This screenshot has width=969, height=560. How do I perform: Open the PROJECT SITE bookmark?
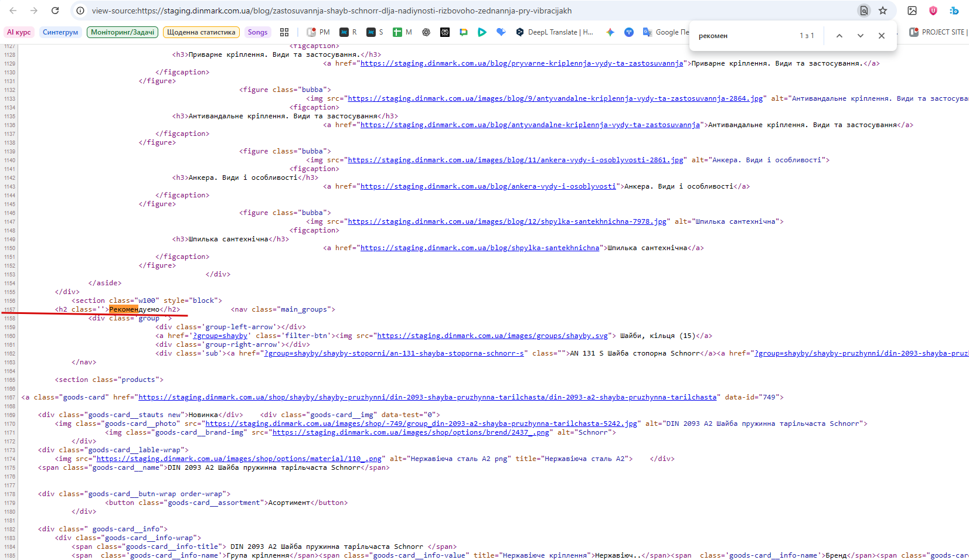938,32
